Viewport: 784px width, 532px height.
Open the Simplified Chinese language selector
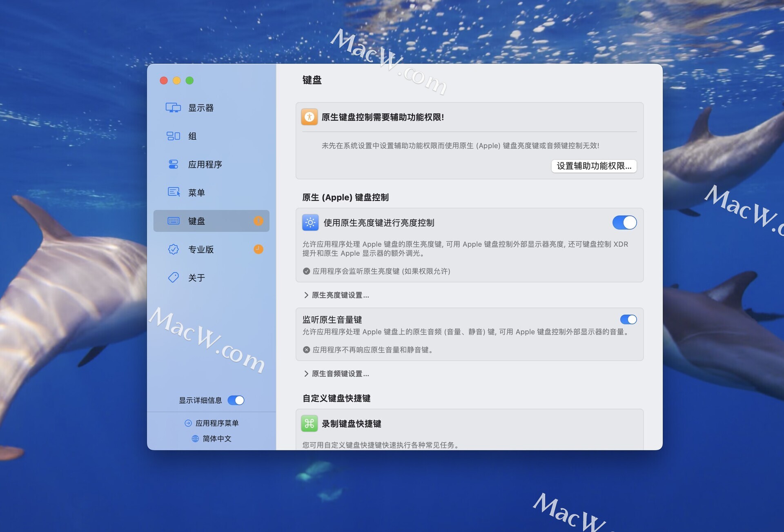point(212,439)
